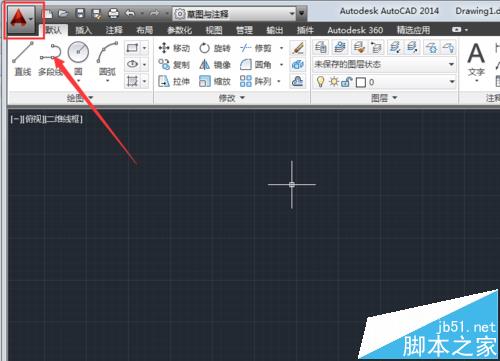Click the 阵列 array tool
This screenshot has height=361, width=500.
[256, 81]
